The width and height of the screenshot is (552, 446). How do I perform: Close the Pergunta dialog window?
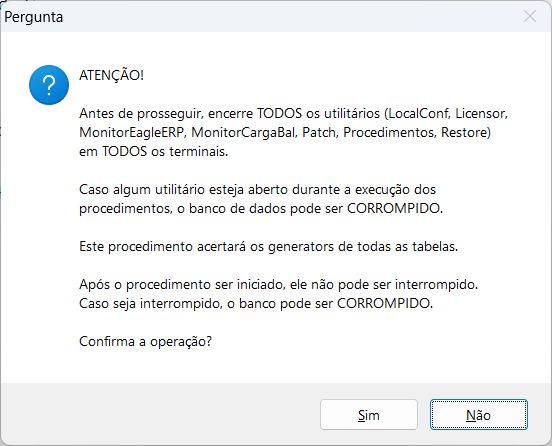(529, 16)
